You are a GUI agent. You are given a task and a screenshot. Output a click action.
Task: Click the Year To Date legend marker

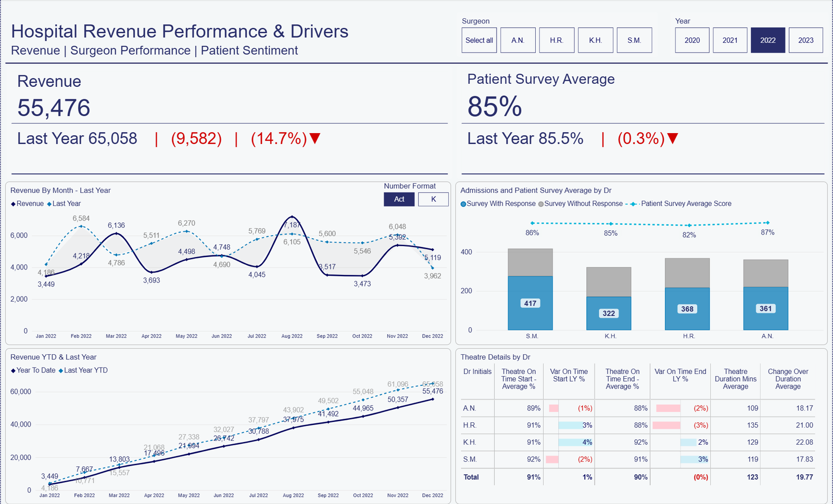[x=14, y=370]
